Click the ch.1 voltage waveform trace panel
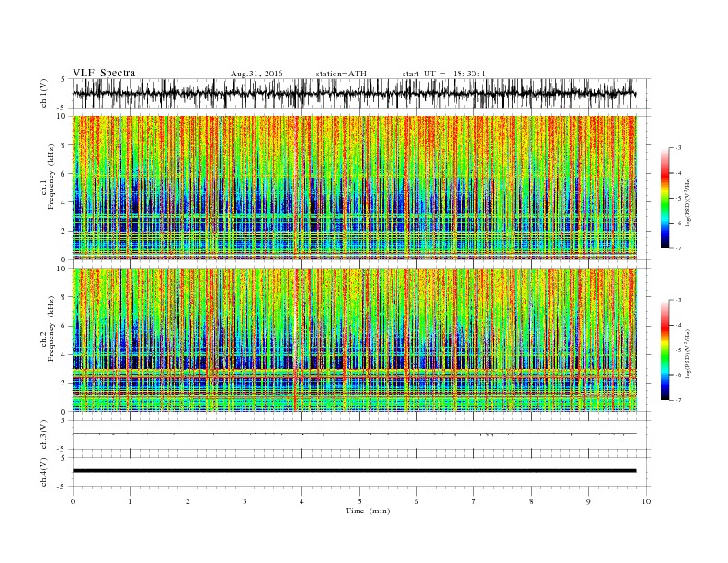This screenshot has height=563, width=728. pyautogui.click(x=361, y=93)
